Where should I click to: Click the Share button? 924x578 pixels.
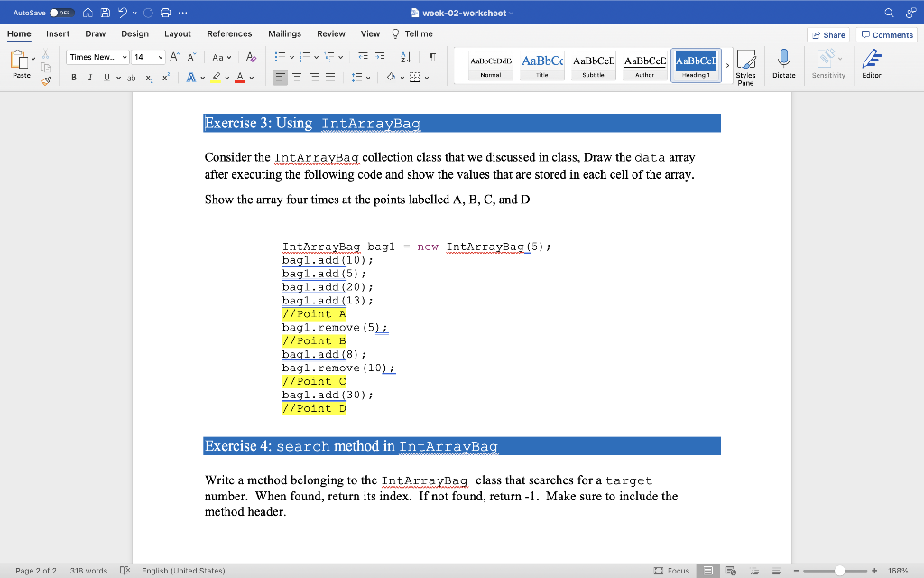point(828,33)
